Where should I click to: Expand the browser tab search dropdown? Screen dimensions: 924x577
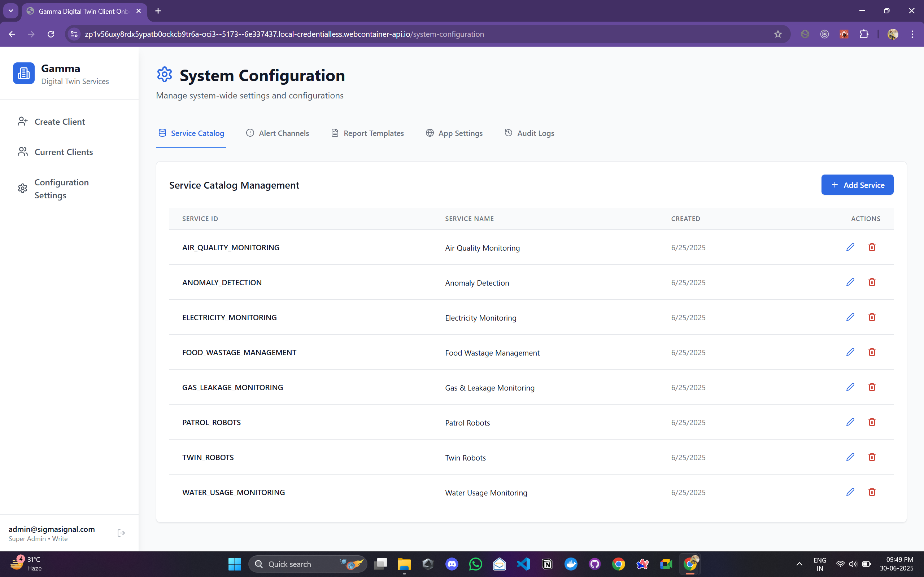(x=11, y=11)
